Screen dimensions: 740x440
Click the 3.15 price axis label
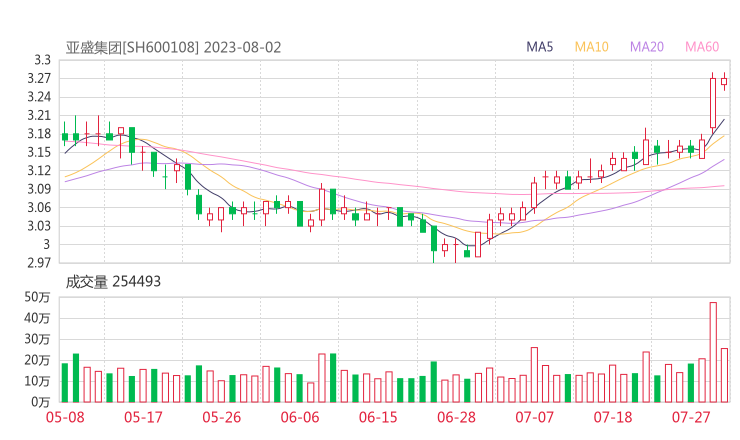pos(39,152)
